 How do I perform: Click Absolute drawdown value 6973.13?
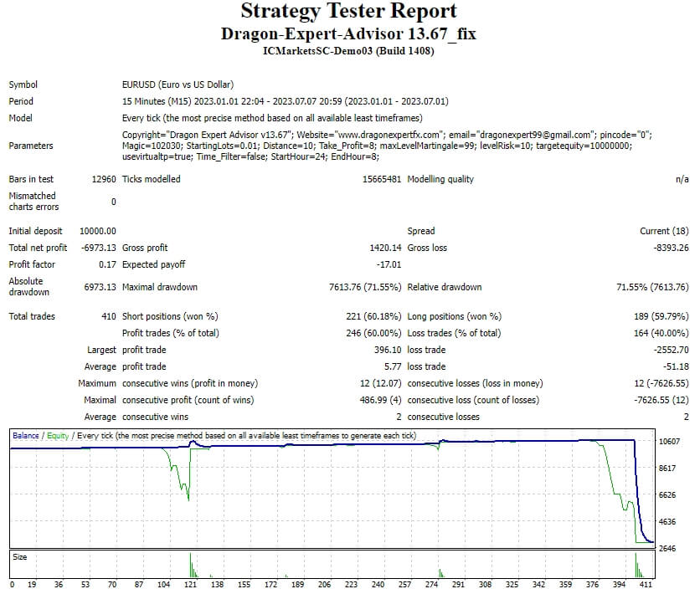[x=100, y=287]
